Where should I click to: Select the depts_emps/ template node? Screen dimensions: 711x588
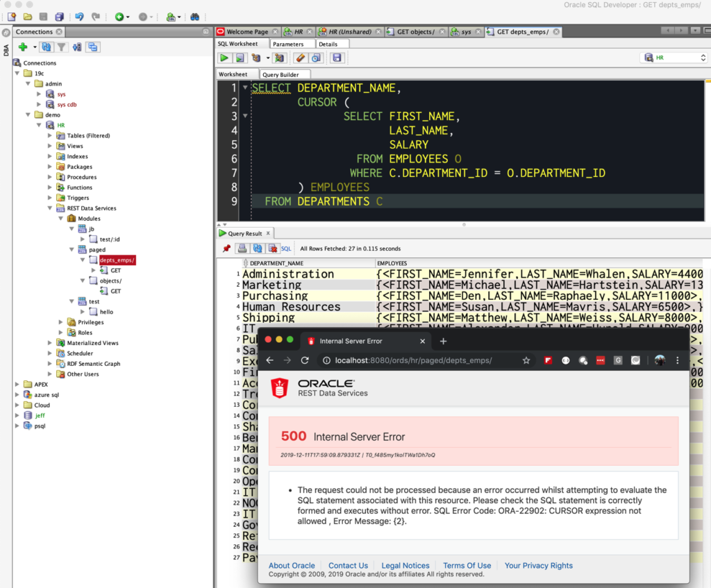click(x=117, y=260)
